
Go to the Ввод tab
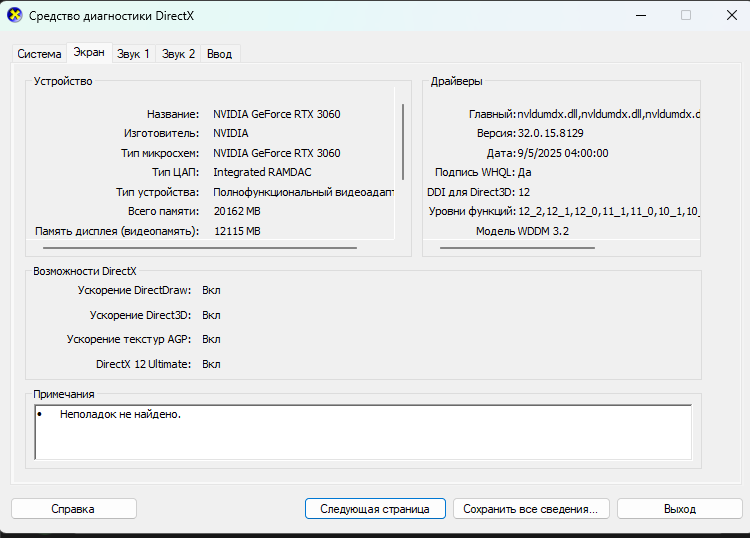coord(220,54)
